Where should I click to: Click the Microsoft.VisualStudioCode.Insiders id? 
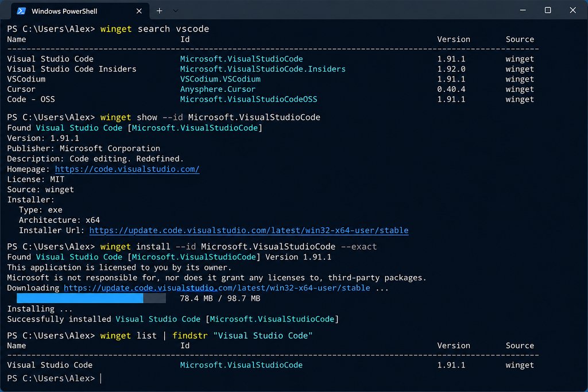[x=263, y=69]
